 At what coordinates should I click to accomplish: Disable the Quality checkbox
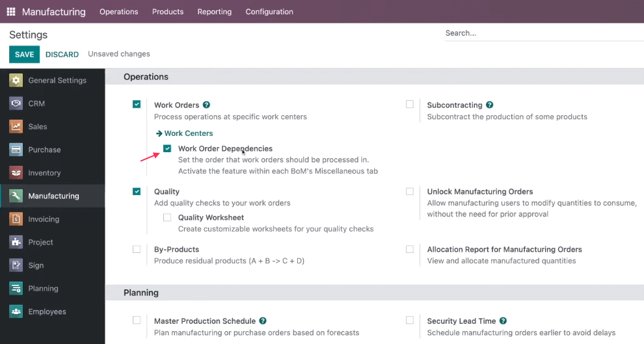click(137, 191)
